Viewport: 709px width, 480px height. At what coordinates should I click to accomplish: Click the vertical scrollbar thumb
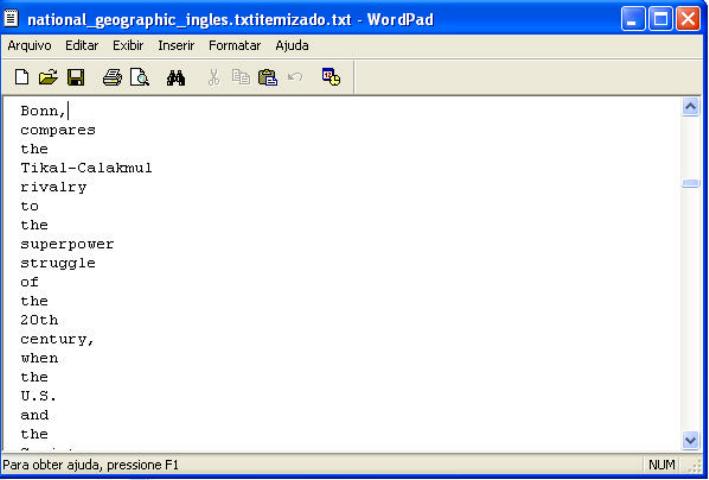point(688,184)
